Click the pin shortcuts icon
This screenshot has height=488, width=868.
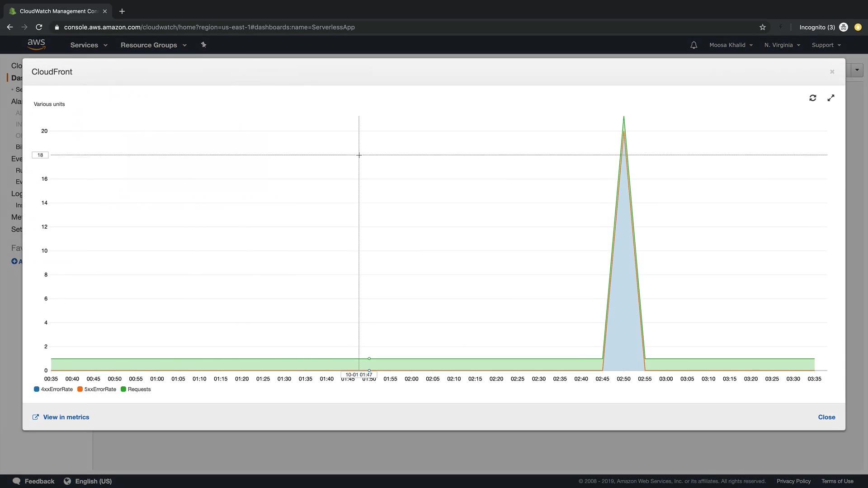click(203, 45)
